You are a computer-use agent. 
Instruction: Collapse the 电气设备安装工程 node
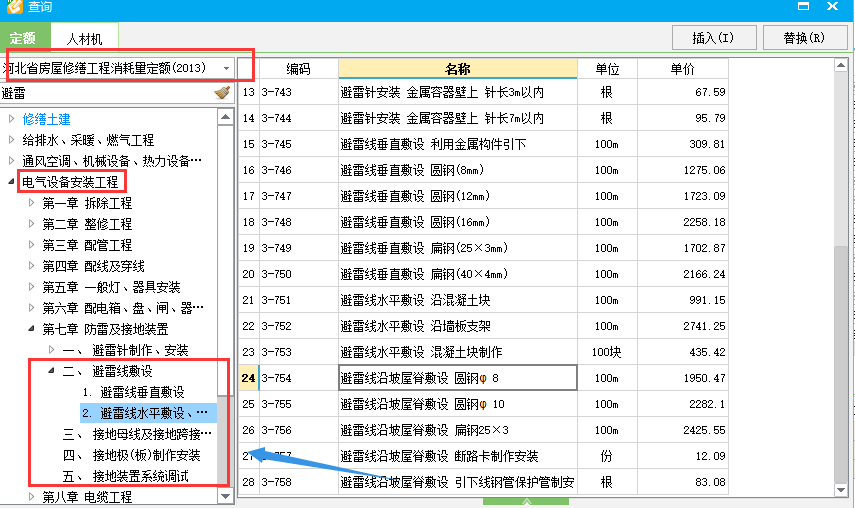click(x=11, y=182)
